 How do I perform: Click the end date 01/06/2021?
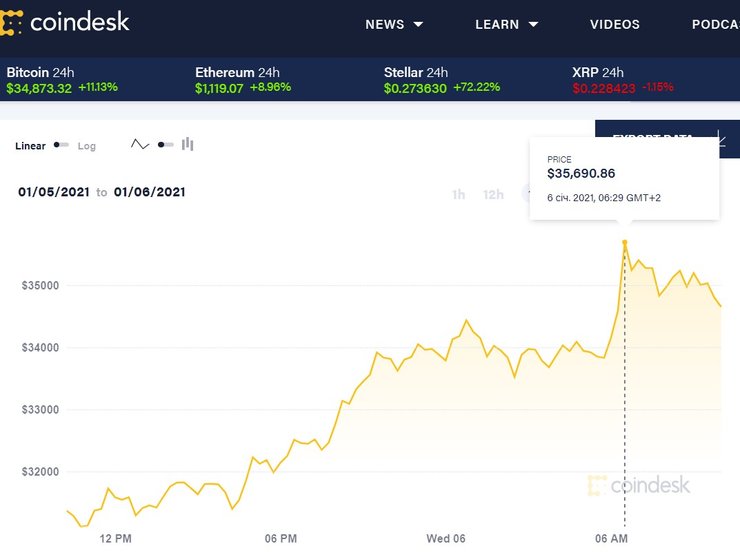[x=150, y=192]
